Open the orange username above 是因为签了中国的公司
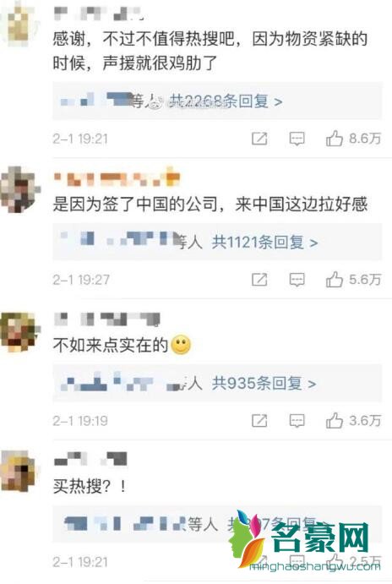Screen dimensions: 392x584 point(117,179)
